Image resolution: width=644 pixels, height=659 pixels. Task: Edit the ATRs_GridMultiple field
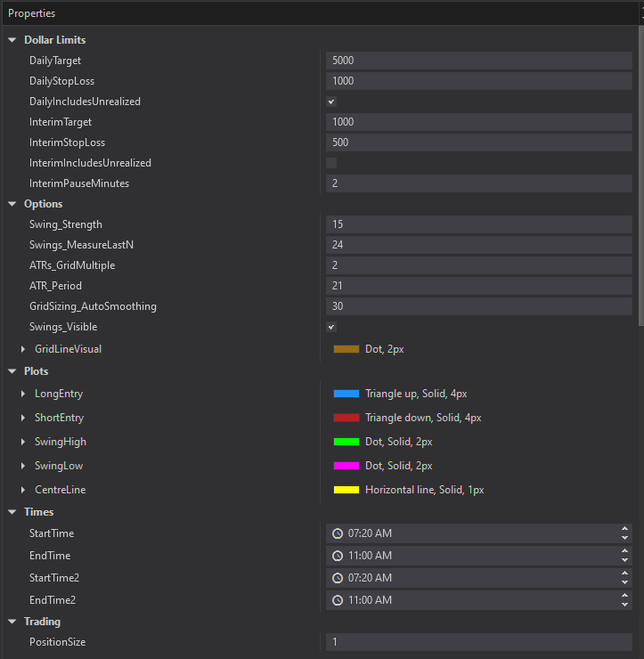(x=479, y=265)
